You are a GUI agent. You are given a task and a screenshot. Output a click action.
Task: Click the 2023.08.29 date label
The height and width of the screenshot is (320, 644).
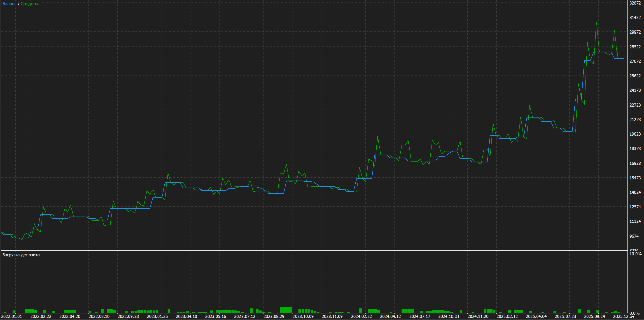coord(274,317)
